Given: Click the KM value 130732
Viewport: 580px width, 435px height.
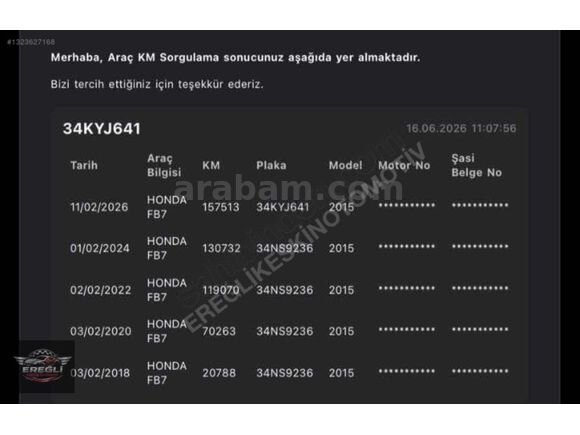Looking at the screenshot, I should tap(221, 248).
